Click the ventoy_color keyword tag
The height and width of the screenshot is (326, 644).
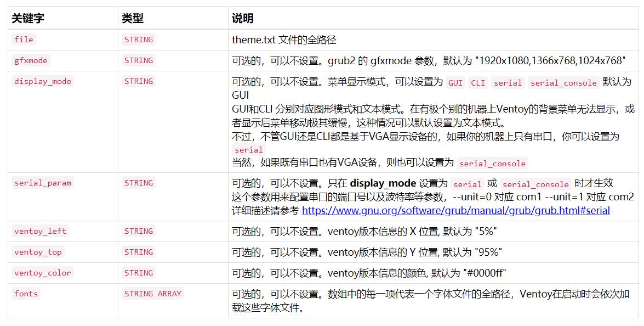42,273
